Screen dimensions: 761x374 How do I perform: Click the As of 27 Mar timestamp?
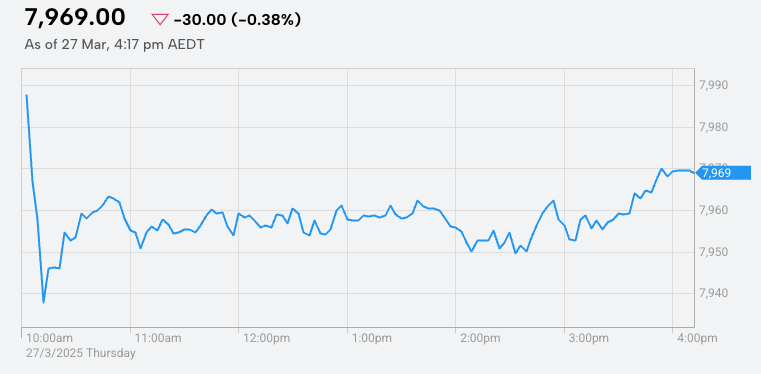coord(115,45)
